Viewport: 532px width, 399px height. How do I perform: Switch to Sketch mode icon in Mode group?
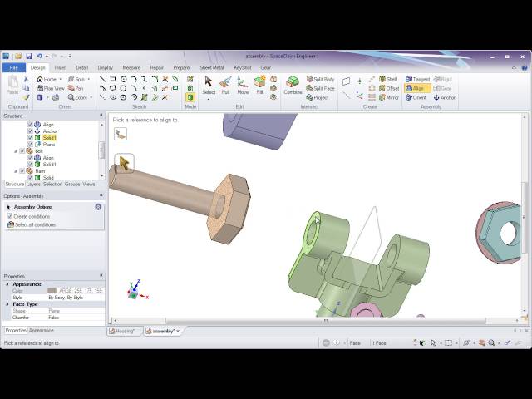tap(190, 79)
